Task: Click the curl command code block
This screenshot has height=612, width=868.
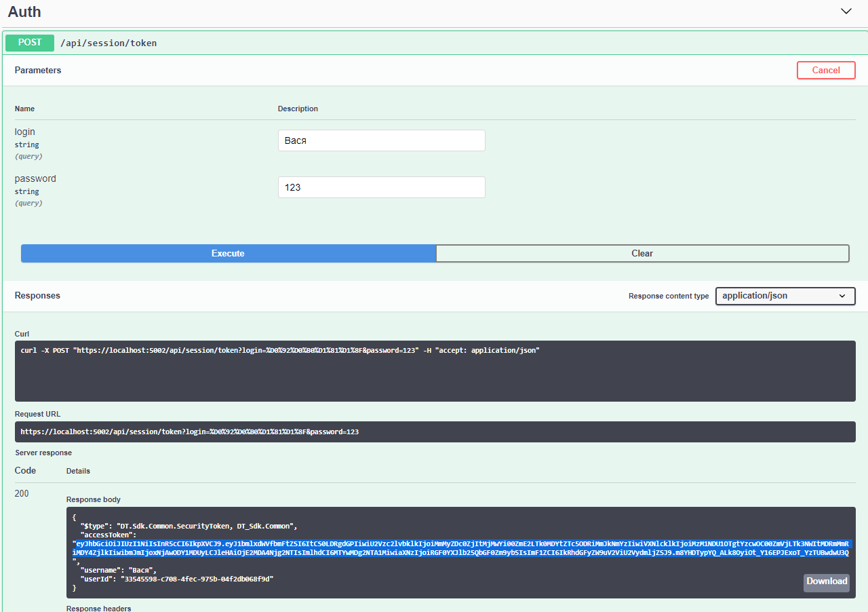Action: (434, 370)
